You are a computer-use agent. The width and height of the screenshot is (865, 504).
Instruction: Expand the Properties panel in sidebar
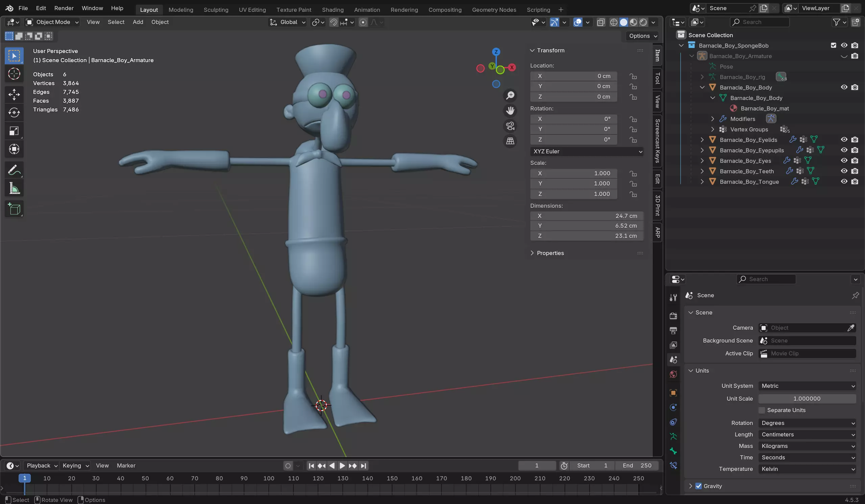coord(532,253)
